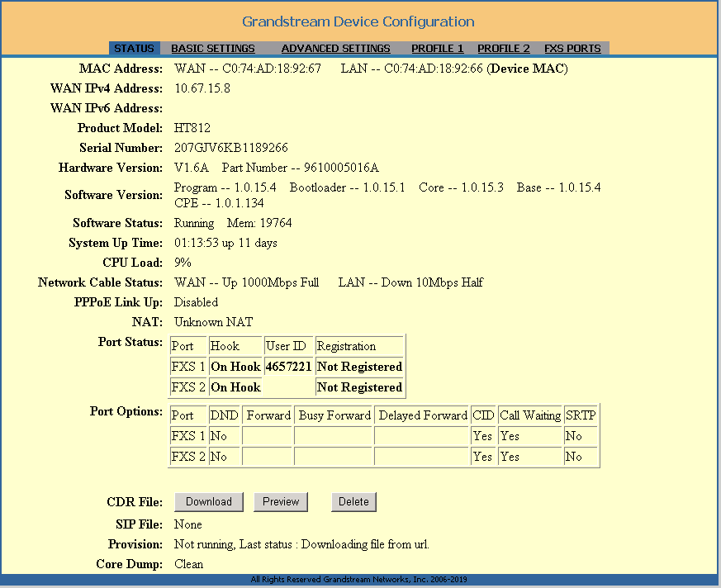Viewport: 721px width, 588px height.
Task: Click FXS 2 CID value Yes
Action: point(483,457)
